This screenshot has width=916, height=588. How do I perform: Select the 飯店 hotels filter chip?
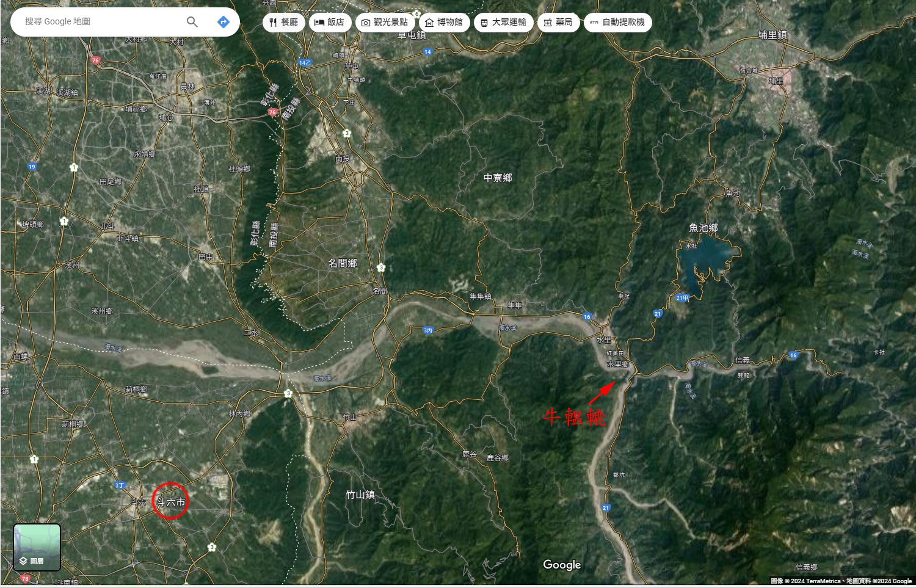(330, 23)
